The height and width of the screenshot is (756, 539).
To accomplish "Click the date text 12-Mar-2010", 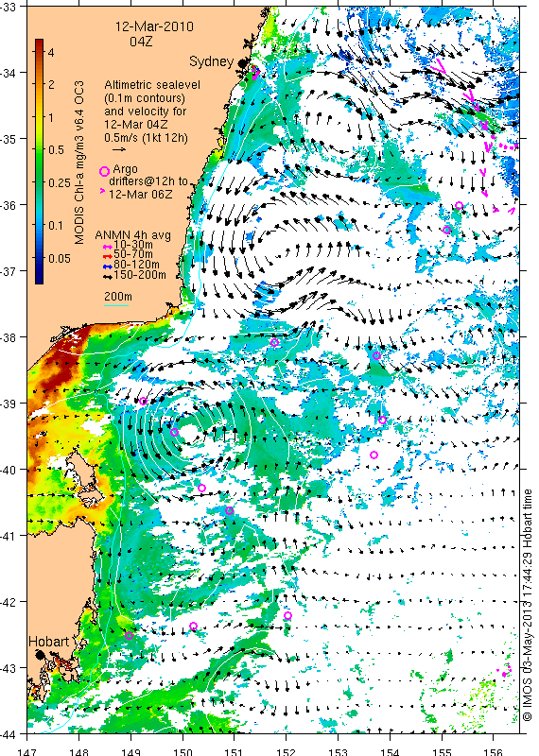I will pyautogui.click(x=154, y=26).
